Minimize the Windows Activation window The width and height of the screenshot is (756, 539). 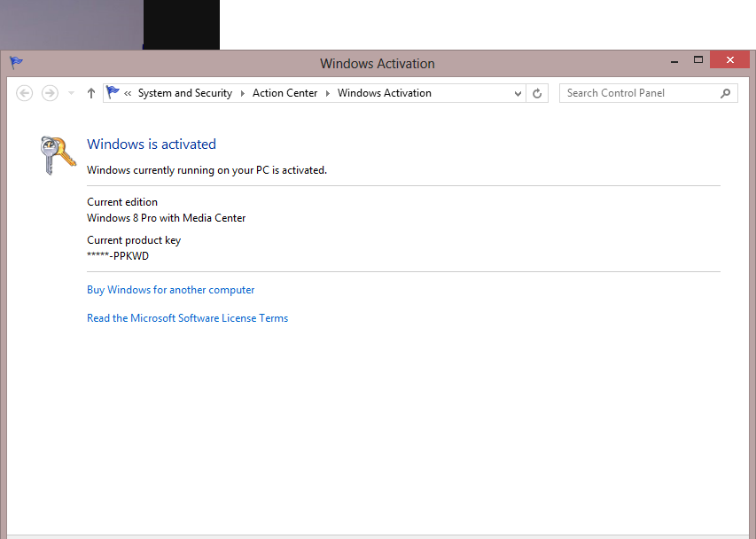(x=673, y=60)
